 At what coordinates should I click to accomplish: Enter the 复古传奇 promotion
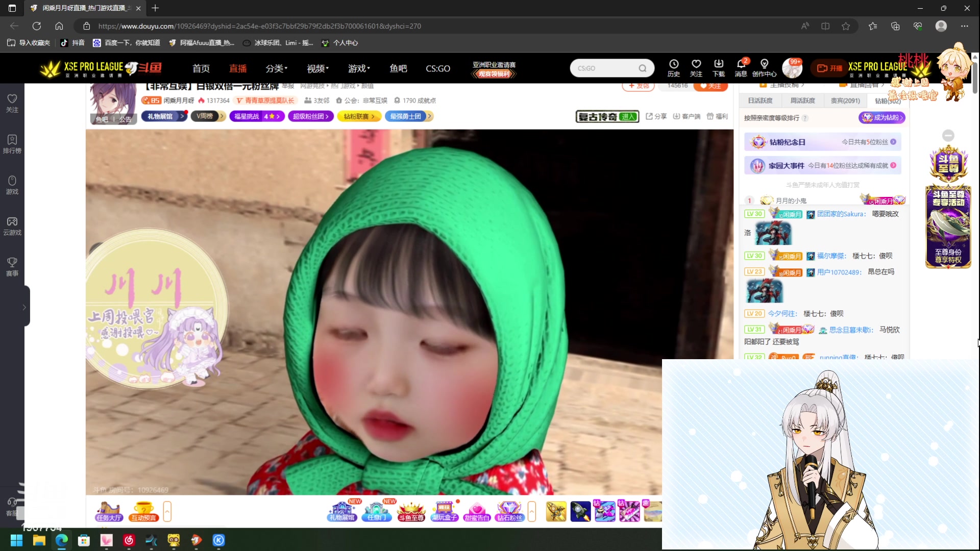607,116
